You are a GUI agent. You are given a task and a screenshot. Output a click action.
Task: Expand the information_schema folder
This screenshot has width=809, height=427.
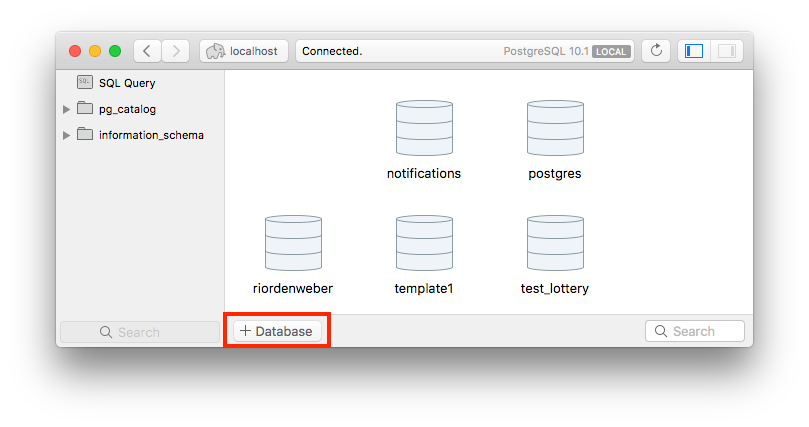coord(66,135)
